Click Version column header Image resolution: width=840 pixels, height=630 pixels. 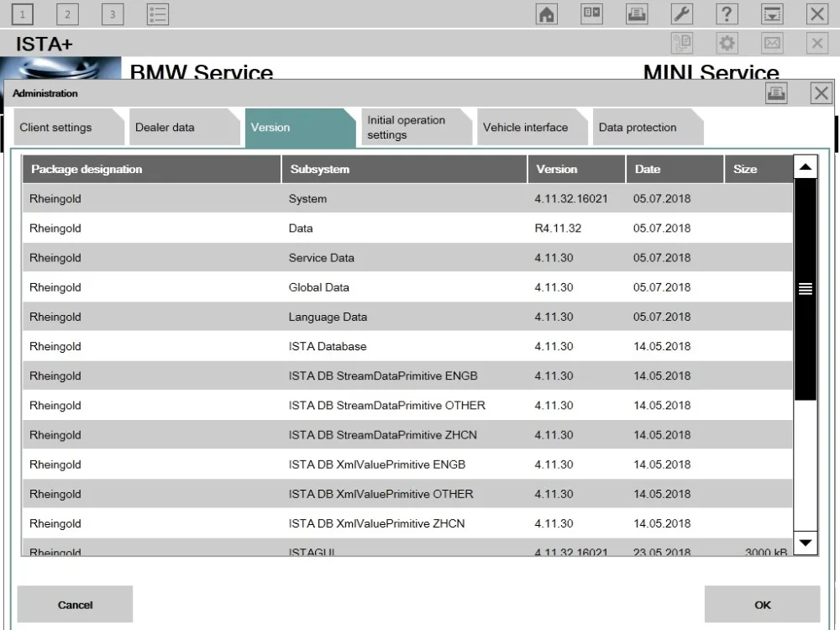pos(576,170)
